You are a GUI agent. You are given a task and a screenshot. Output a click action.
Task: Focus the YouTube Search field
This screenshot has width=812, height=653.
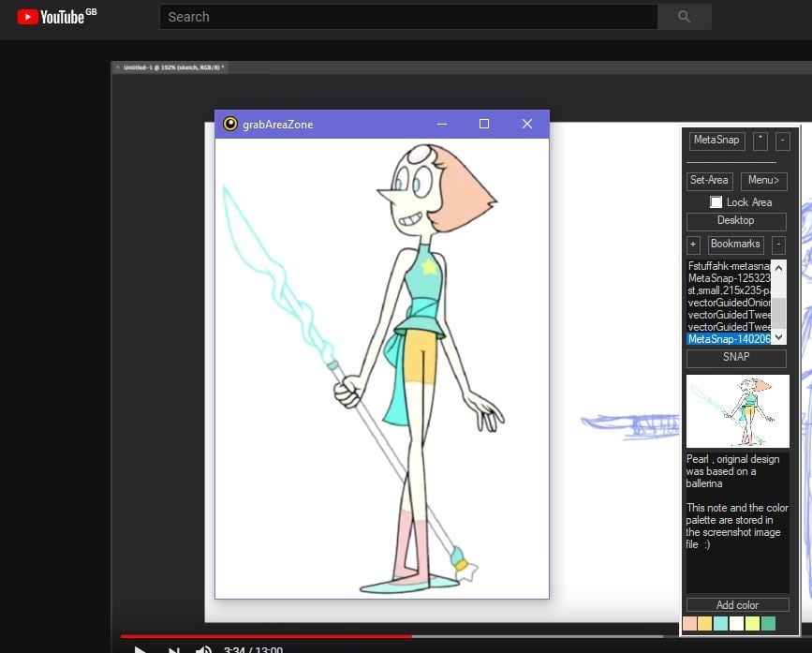408,17
